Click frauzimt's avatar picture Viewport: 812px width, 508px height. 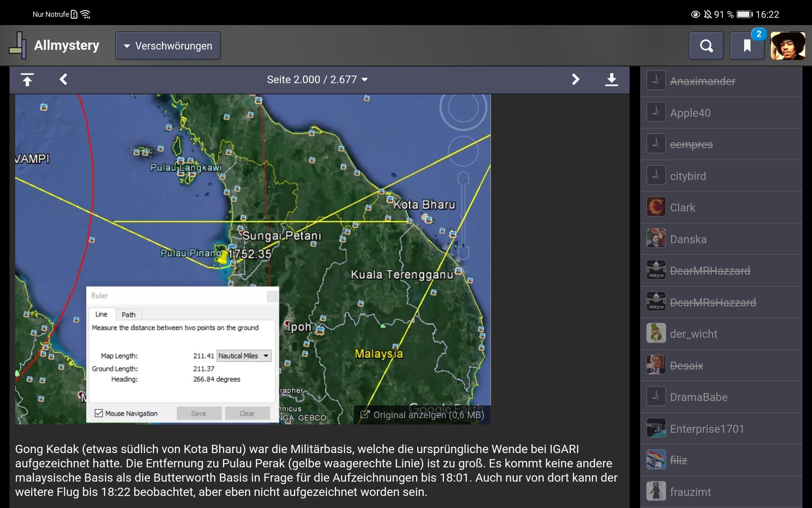[x=656, y=491]
